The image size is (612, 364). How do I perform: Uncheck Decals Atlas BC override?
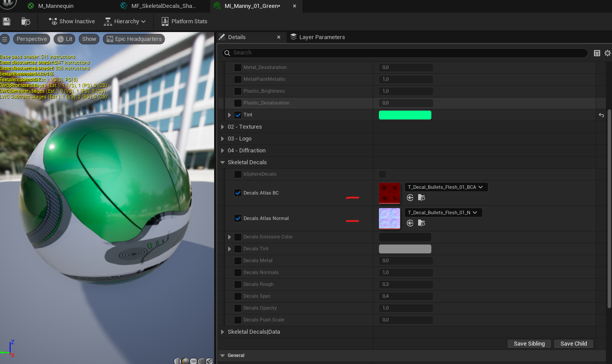point(238,193)
